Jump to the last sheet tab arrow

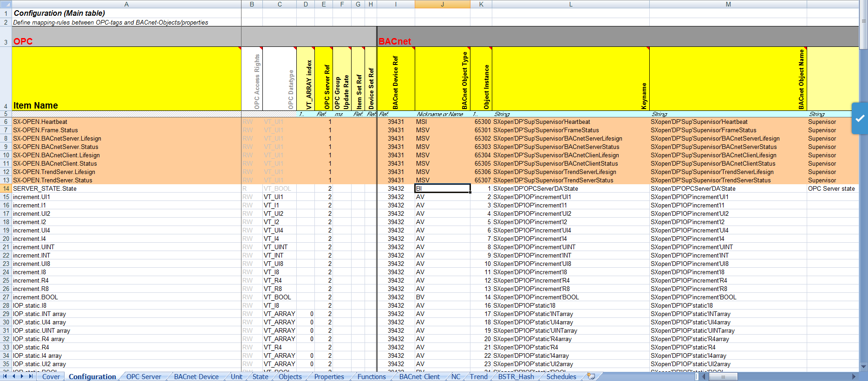(31, 376)
